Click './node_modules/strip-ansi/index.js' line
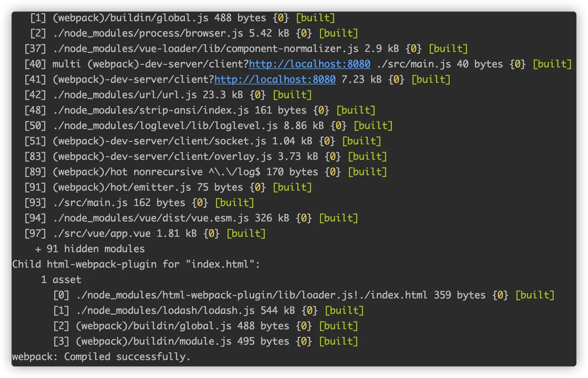588x378 pixels. (199, 110)
